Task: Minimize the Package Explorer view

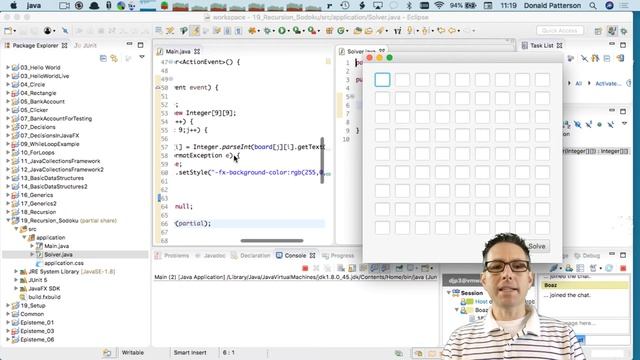Action: tap(129, 44)
